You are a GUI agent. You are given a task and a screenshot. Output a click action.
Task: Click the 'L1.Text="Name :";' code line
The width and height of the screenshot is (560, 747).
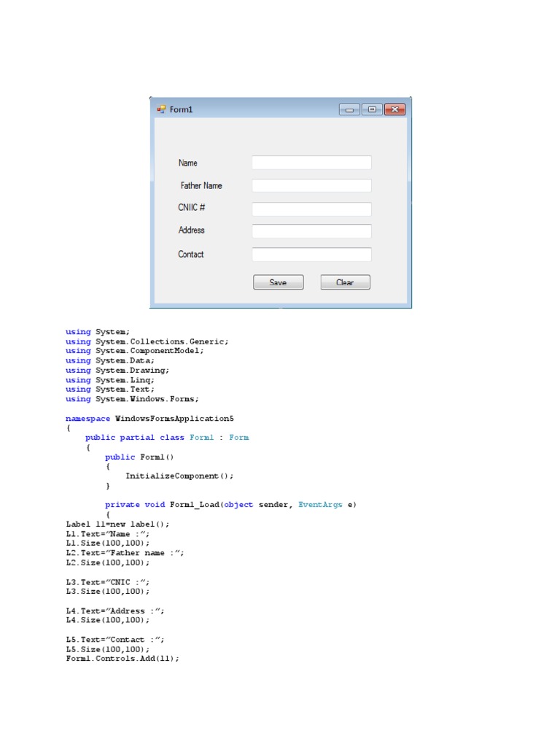pos(108,534)
